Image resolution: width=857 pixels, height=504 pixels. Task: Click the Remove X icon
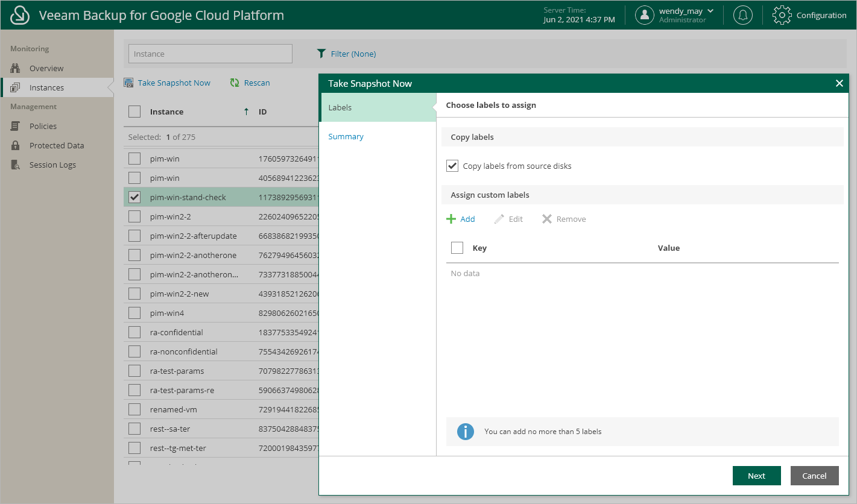pyautogui.click(x=547, y=219)
